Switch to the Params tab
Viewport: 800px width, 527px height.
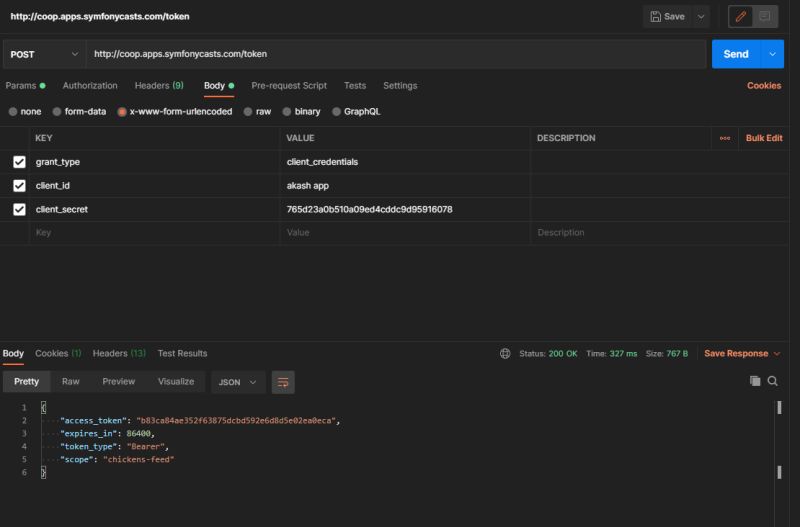pyautogui.click(x=25, y=86)
